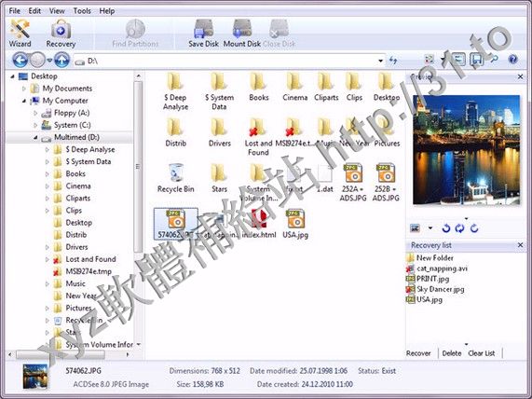This screenshot has height=399, width=532.
Task: Go up one folder level
Action: pyautogui.click(x=61, y=60)
